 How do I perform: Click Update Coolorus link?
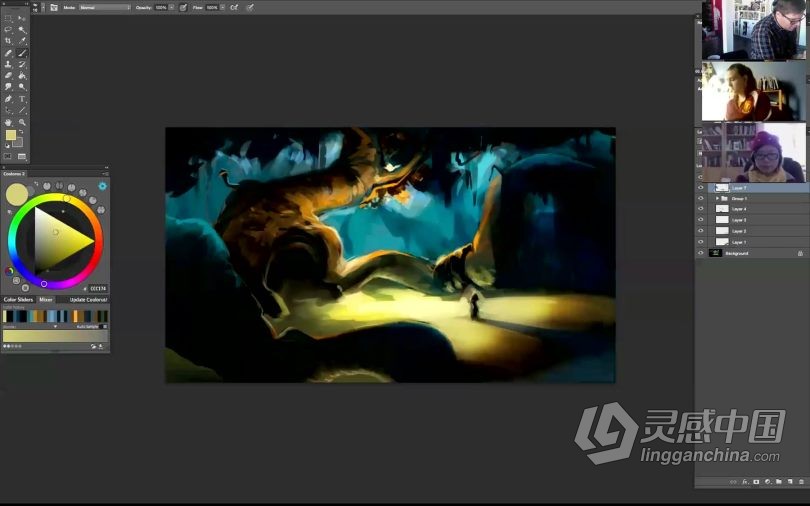pos(88,299)
